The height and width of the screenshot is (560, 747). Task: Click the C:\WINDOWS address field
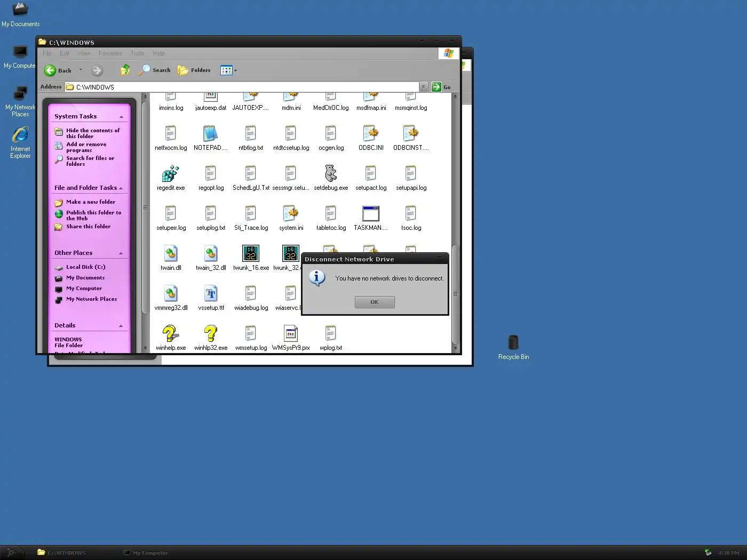[242, 87]
